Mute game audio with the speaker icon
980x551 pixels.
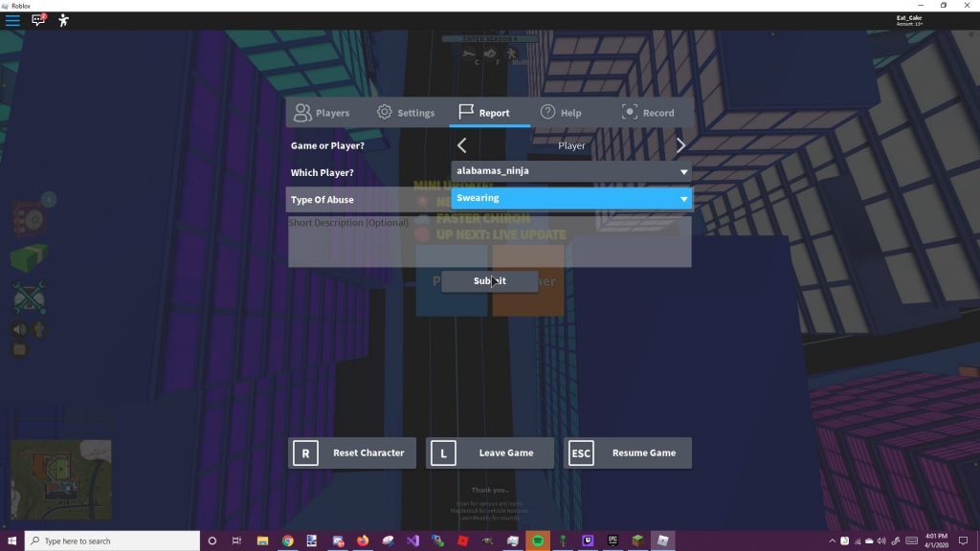(x=20, y=328)
